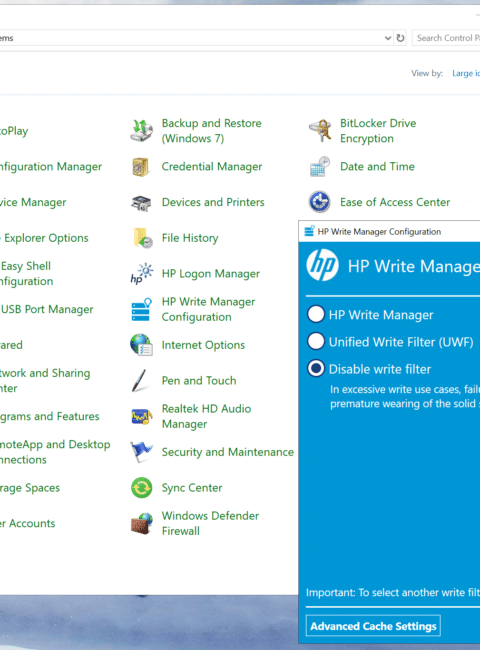Open Internet Options link

(x=203, y=345)
